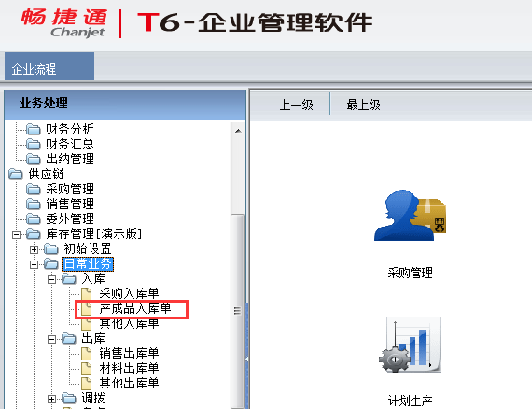Expand the 初始设置 tree node
This screenshot has height=409, width=532.
pos(34,249)
